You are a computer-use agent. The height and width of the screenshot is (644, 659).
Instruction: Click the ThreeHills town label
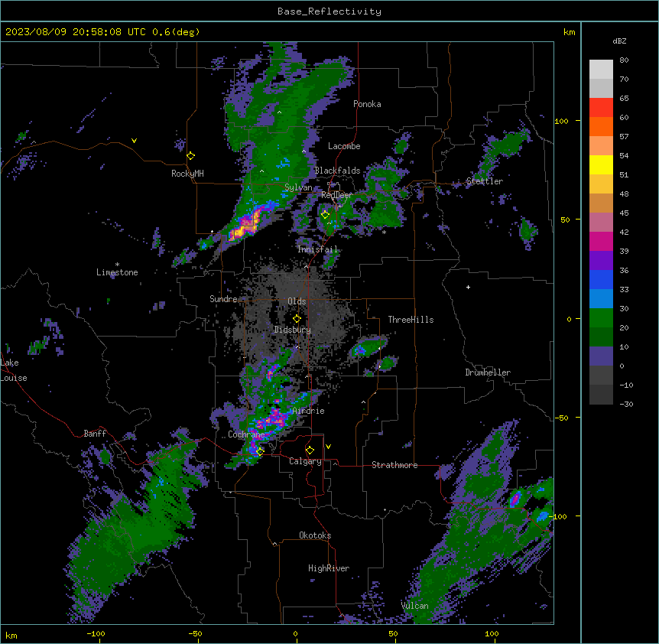[411, 320]
